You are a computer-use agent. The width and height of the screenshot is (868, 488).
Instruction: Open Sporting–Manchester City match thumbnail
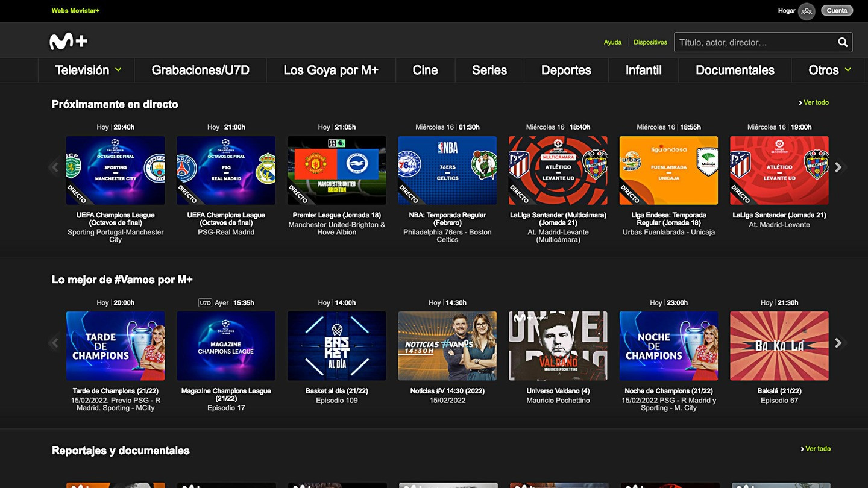tap(115, 170)
